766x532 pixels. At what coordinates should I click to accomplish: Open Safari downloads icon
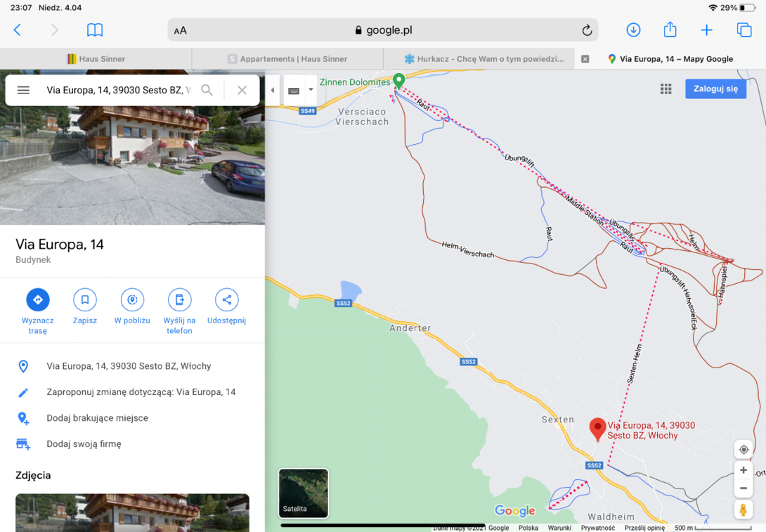pos(633,30)
